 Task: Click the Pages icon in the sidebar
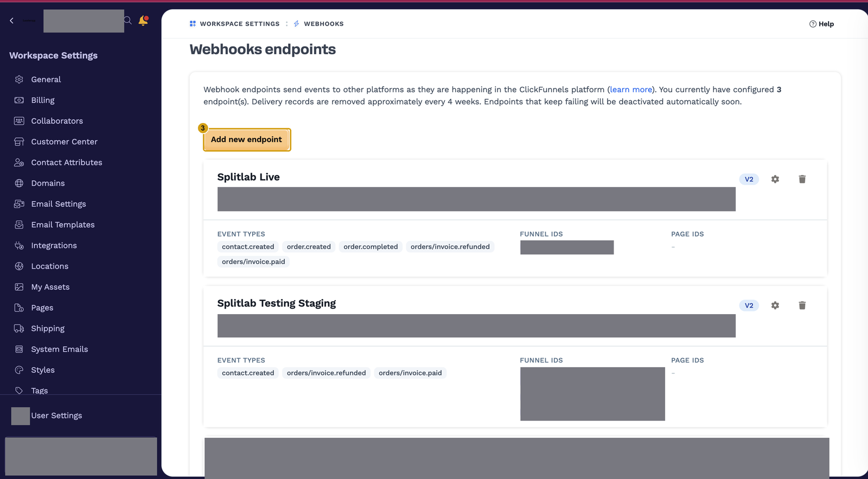(19, 308)
